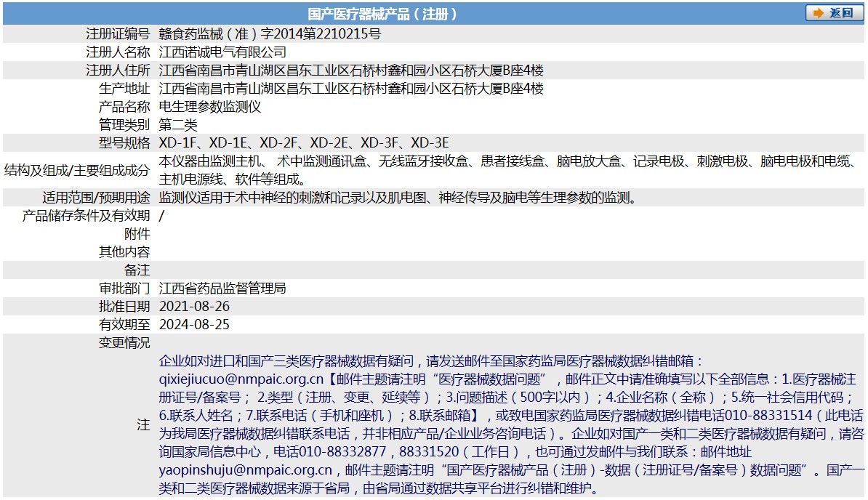The width and height of the screenshot is (868, 500).
Task: Click the 备注 label
Action: [137, 270]
